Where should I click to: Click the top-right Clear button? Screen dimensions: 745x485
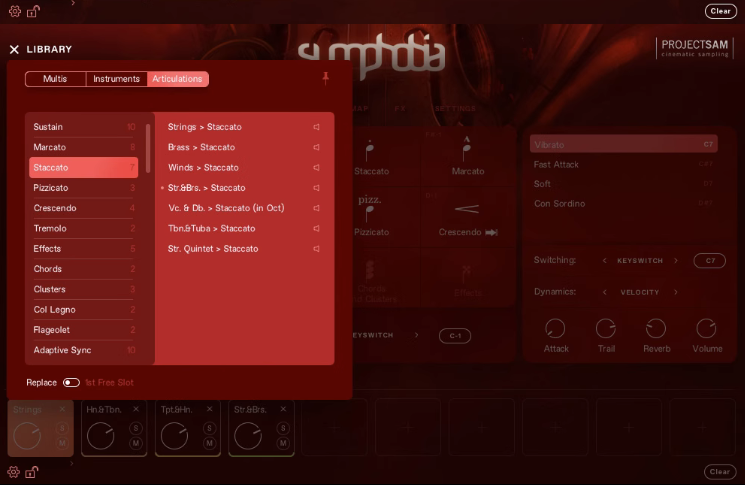(x=720, y=11)
